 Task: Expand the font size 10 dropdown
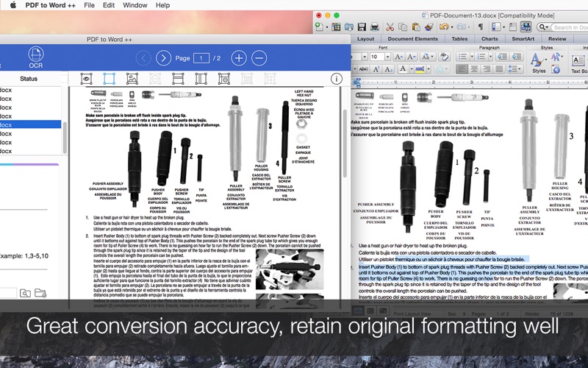click(x=388, y=57)
